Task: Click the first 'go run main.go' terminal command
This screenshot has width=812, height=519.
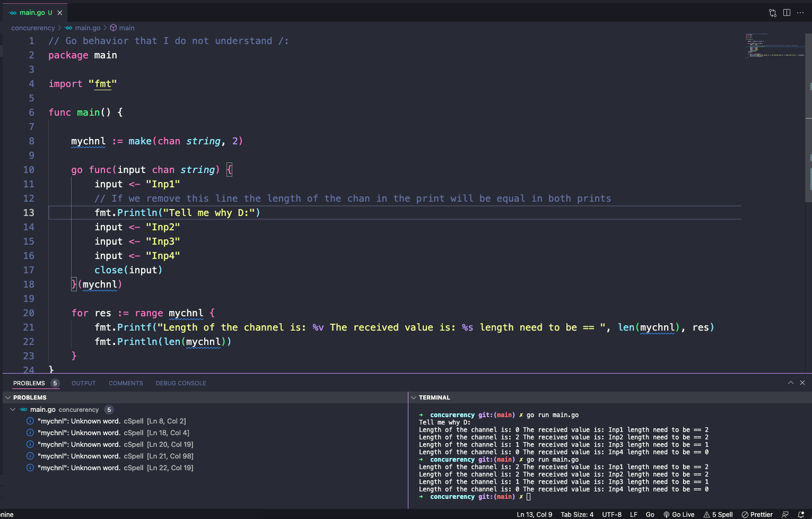Action: (x=553, y=415)
